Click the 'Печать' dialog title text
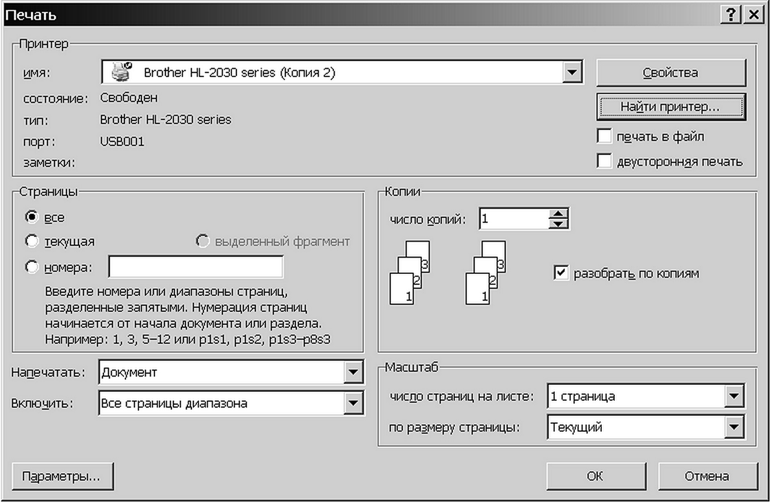This screenshot has height=502, width=770. pyautogui.click(x=31, y=15)
